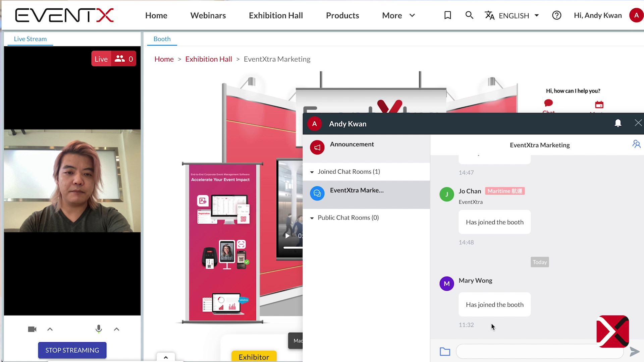Open Webinars in navigation
644x362 pixels.
point(208,15)
